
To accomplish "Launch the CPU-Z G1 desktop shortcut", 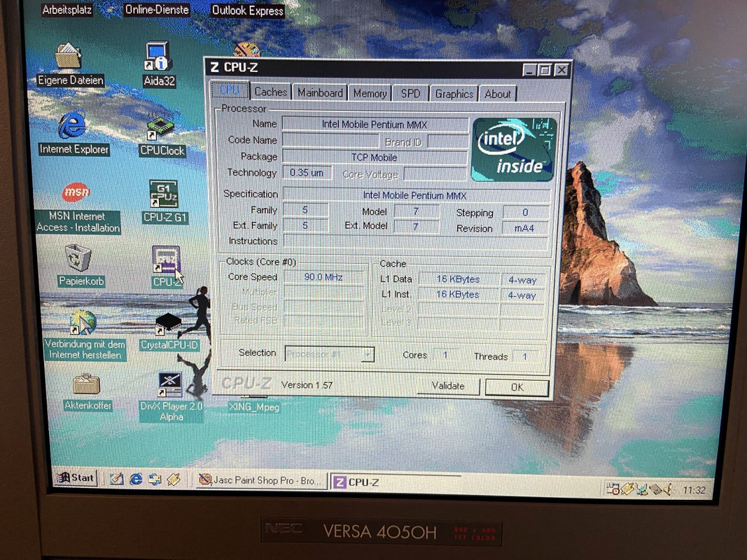I will (165, 202).
